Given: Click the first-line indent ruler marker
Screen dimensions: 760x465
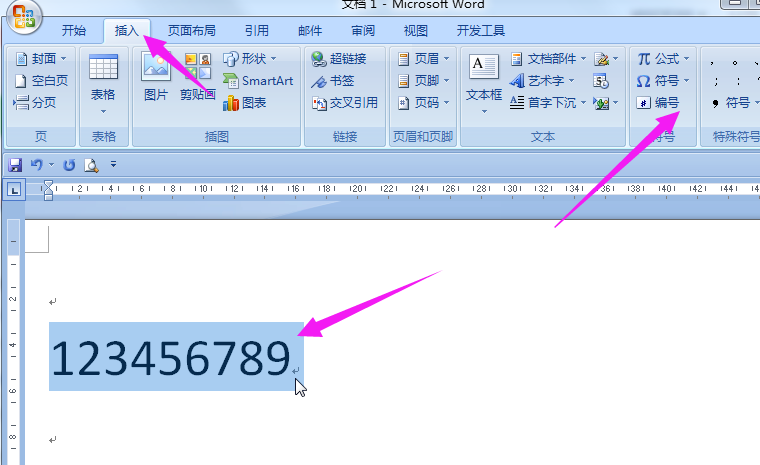Looking at the screenshot, I should pos(48,184).
